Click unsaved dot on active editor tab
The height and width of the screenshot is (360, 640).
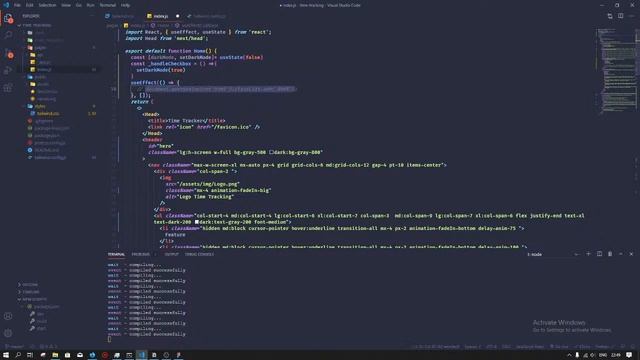[178, 16]
